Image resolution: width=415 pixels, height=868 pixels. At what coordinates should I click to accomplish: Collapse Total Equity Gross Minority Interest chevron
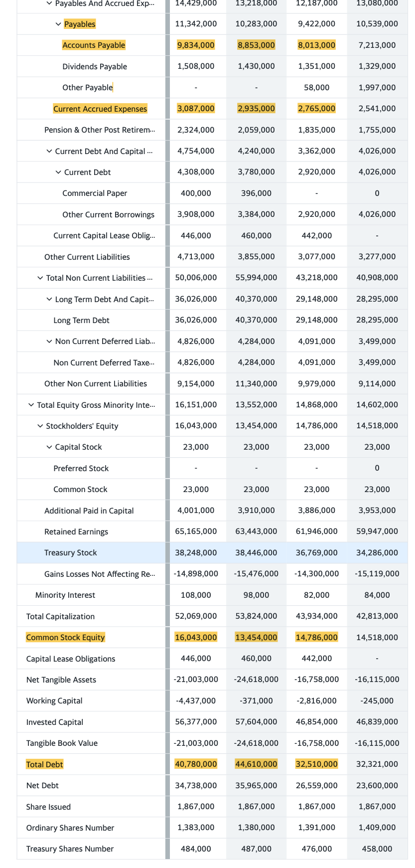31,405
